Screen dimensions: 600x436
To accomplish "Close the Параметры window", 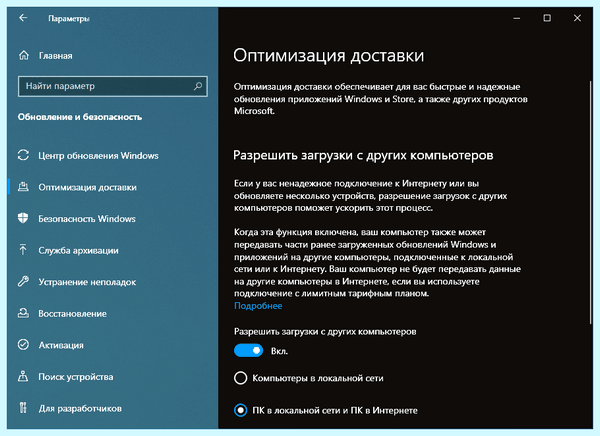I will [577, 18].
